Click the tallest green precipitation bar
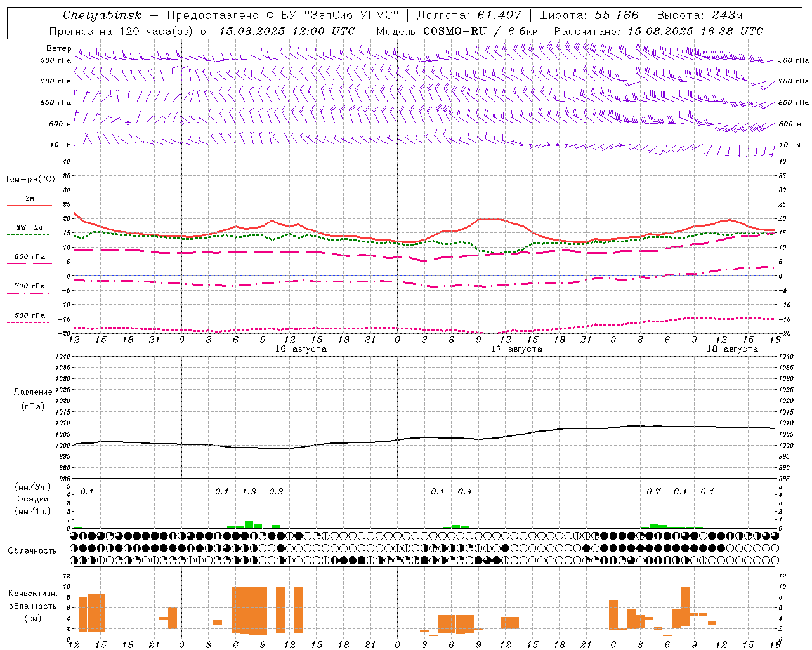Image resolution: width=812 pixels, height=650 pixels. (x=249, y=525)
